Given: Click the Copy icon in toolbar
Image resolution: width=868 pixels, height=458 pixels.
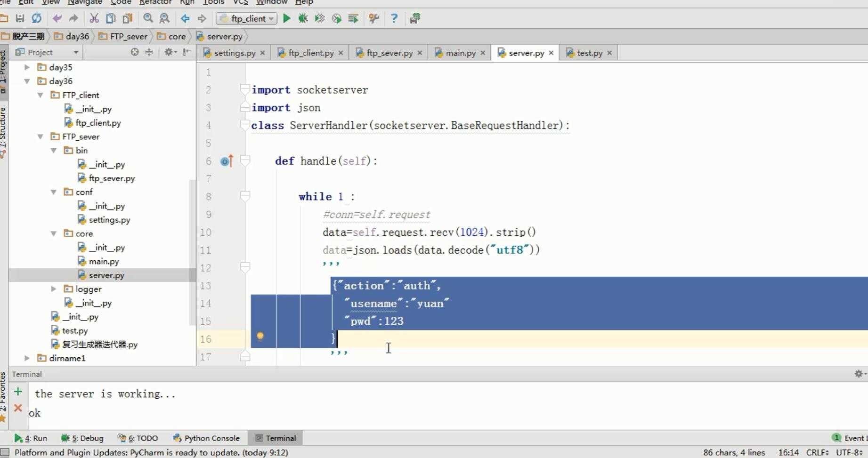Looking at the screenshot, I should pyautogui.click(x=111, y=18).
